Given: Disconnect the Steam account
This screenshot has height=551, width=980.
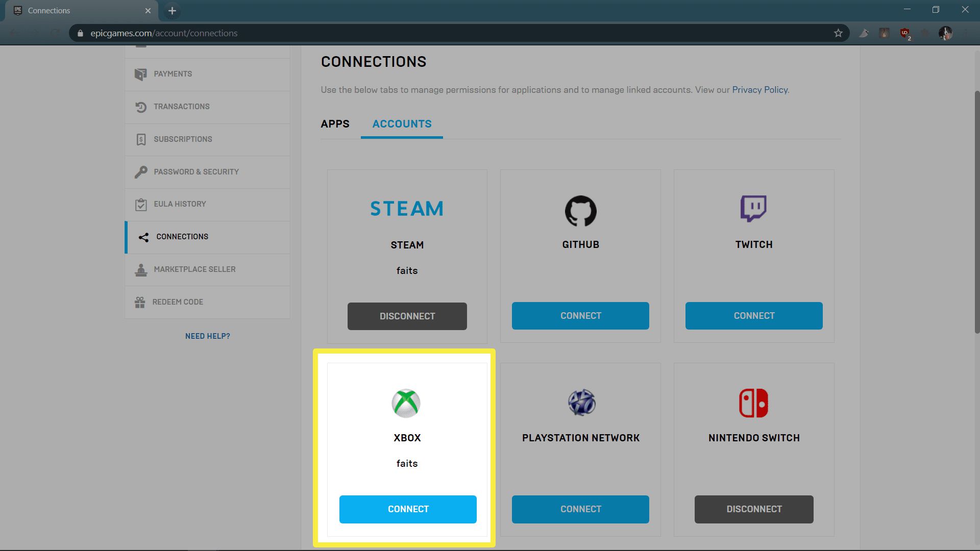Looking at the screenshot, I should pos(407,315).
